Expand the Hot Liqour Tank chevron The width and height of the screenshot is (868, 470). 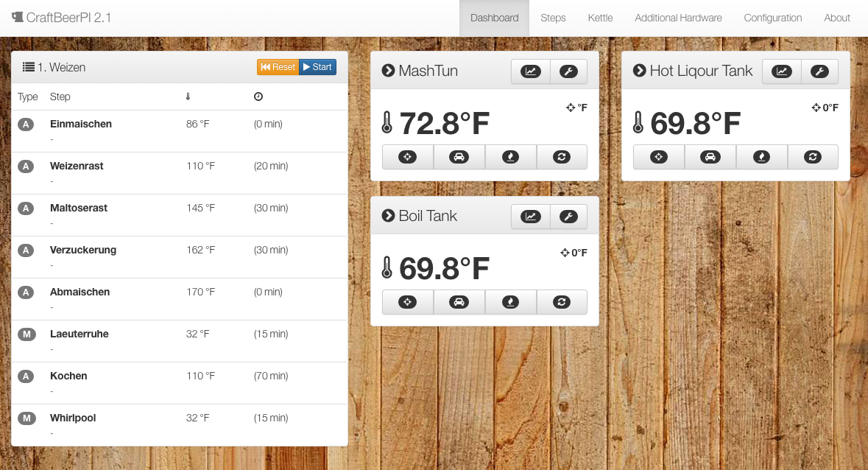640,71
